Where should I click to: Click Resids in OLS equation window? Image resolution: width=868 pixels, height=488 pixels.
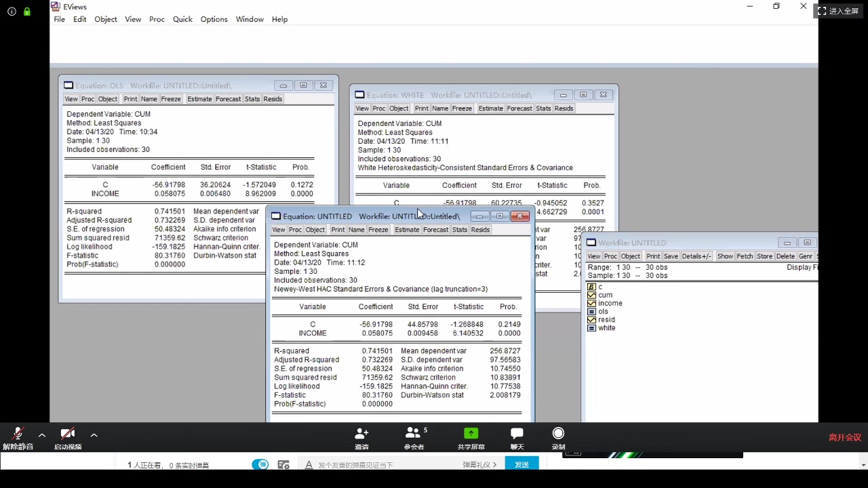click(x=273, y=99)
